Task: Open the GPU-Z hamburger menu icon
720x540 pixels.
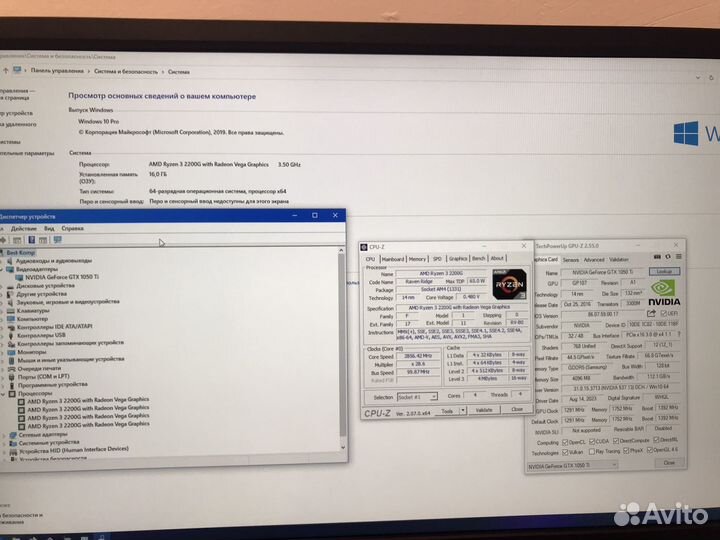Action: point(678,257)
